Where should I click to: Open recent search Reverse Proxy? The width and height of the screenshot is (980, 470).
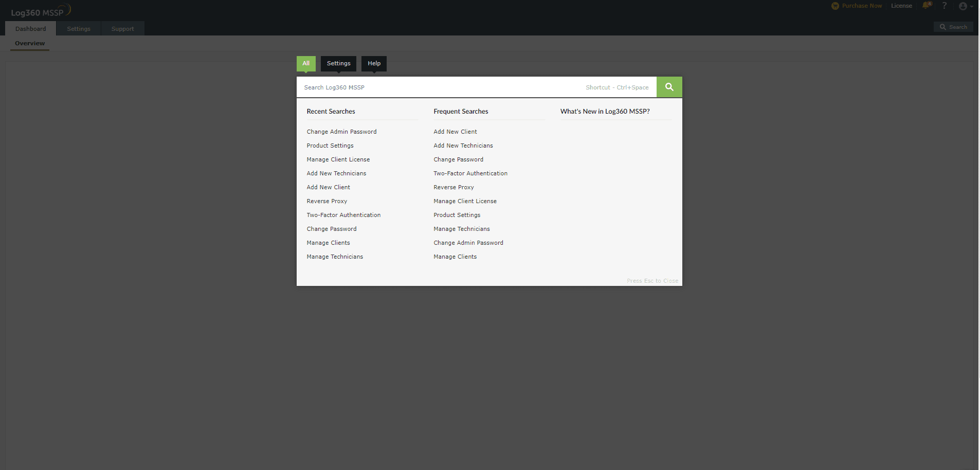point(327,201)
